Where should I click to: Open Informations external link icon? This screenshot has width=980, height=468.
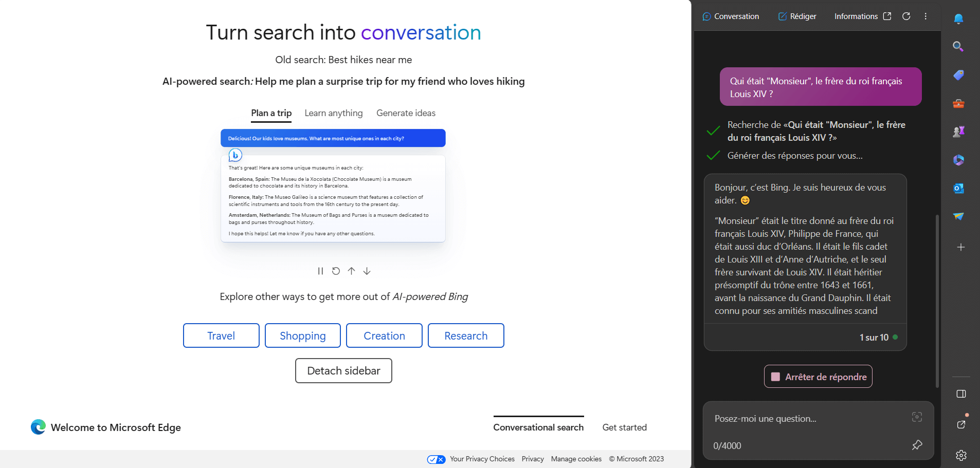point(887,16)
